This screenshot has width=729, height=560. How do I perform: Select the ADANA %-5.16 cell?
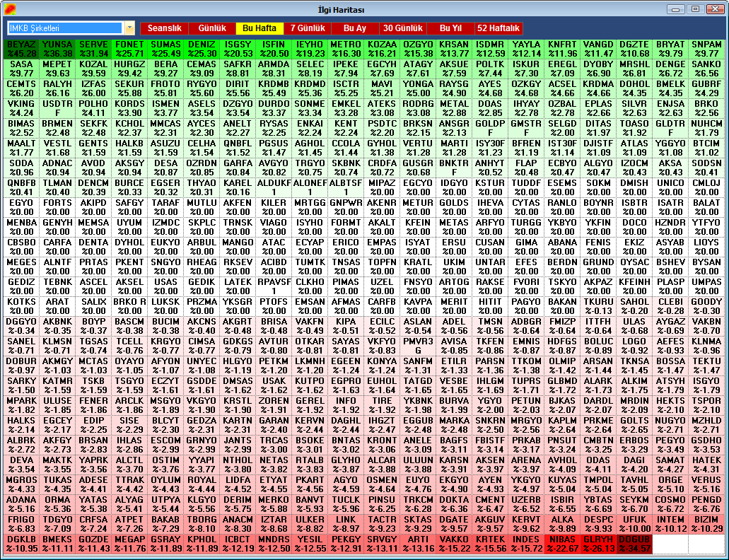click(21, 504)
